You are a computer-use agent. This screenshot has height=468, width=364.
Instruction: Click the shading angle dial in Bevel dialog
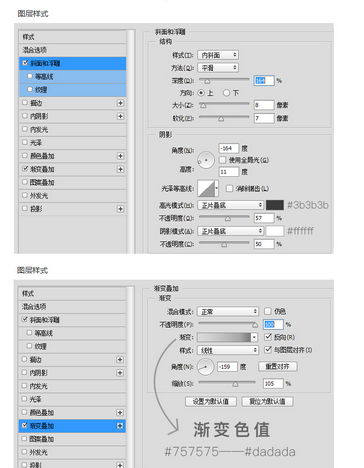click(206, 160)
